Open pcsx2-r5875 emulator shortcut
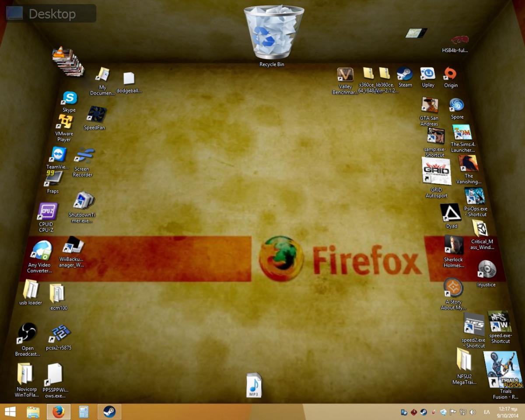 click(59, 334)
